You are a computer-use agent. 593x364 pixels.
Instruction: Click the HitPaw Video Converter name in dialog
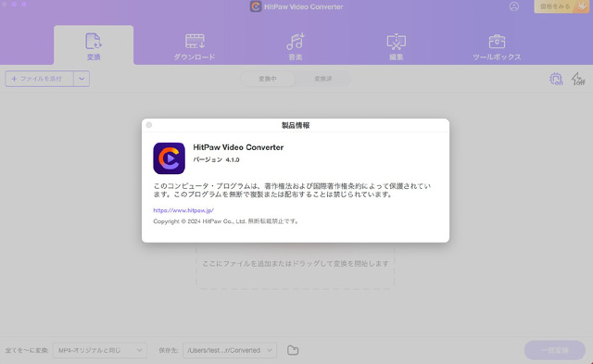point(238,147)
